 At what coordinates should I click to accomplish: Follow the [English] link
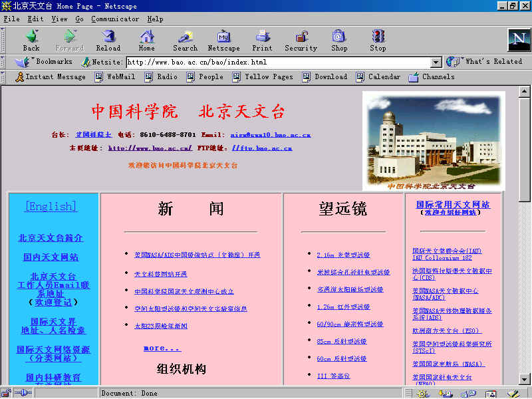(x=51, y=206)
